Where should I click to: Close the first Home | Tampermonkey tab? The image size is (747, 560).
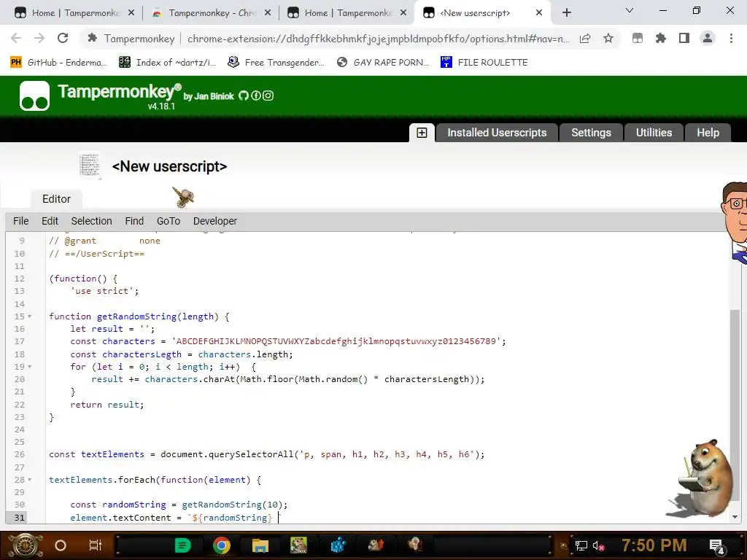131,13
